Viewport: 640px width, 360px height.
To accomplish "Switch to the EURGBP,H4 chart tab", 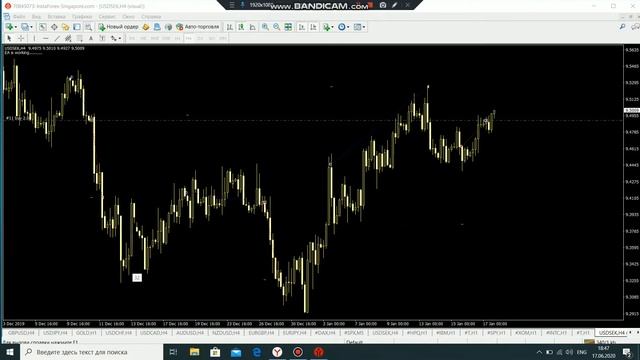I will point(261,333).
